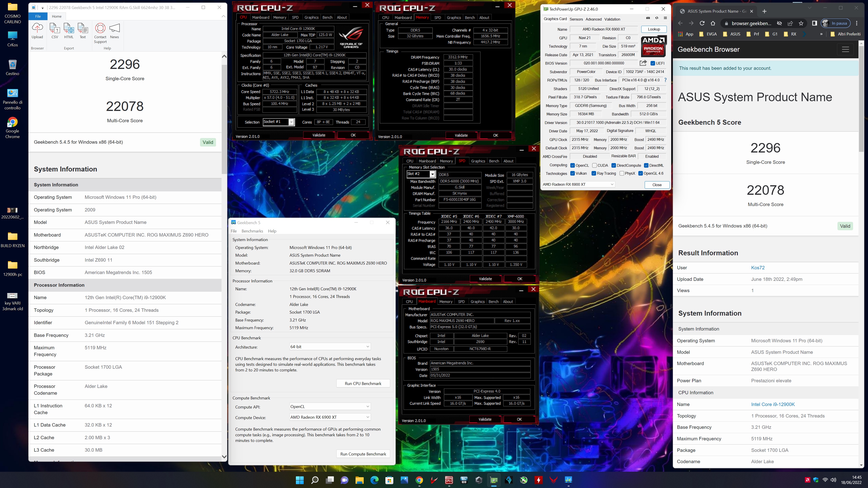Open the Kos72 user link

(757, 268)
